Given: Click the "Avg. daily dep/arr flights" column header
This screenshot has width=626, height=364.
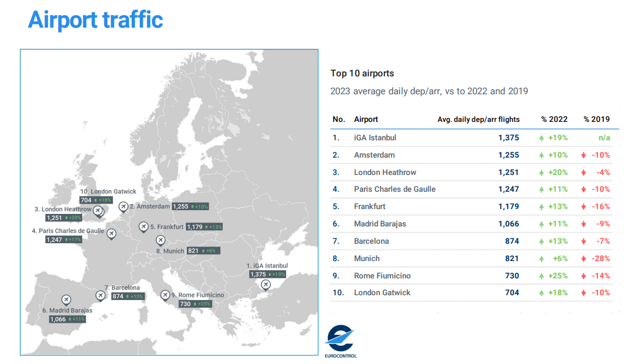Looking at the screenshot, I should click(478, 119).
